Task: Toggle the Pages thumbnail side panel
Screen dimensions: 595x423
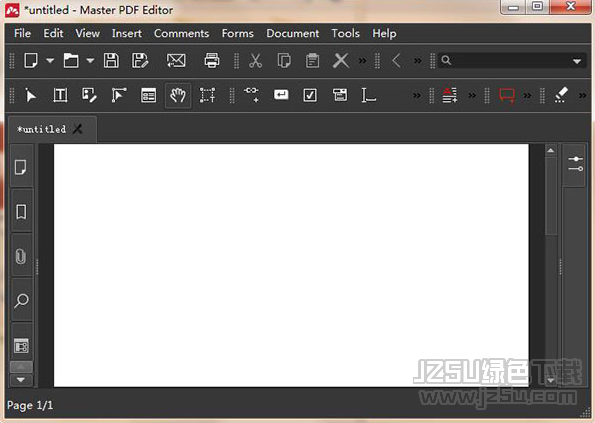Action: tap(21, 167)
